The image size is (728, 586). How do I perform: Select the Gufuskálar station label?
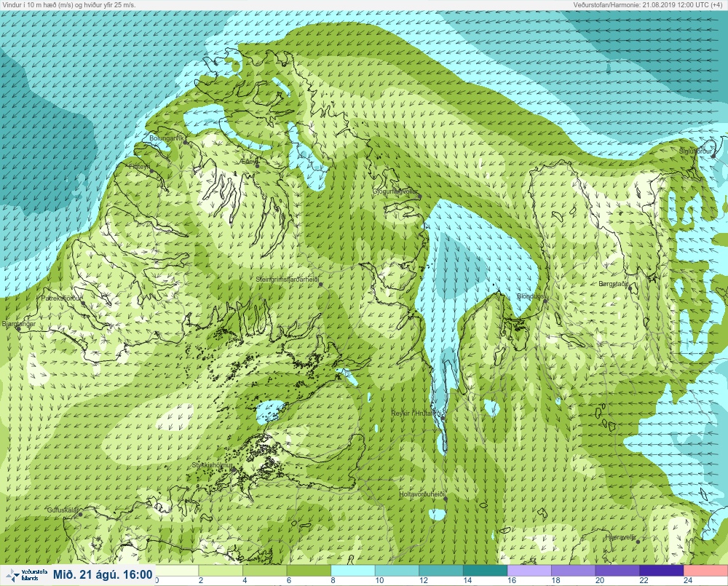pyautogui.click(x=63, y=510)
